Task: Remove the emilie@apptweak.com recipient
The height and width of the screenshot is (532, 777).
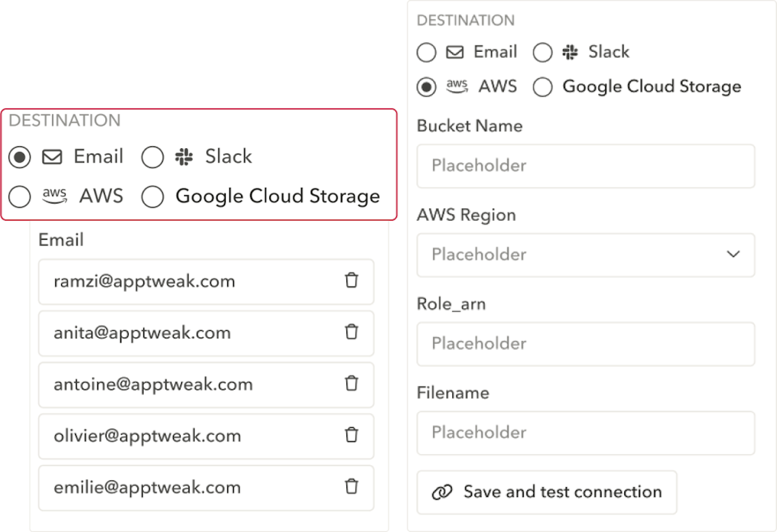Action: pos(351,487)
